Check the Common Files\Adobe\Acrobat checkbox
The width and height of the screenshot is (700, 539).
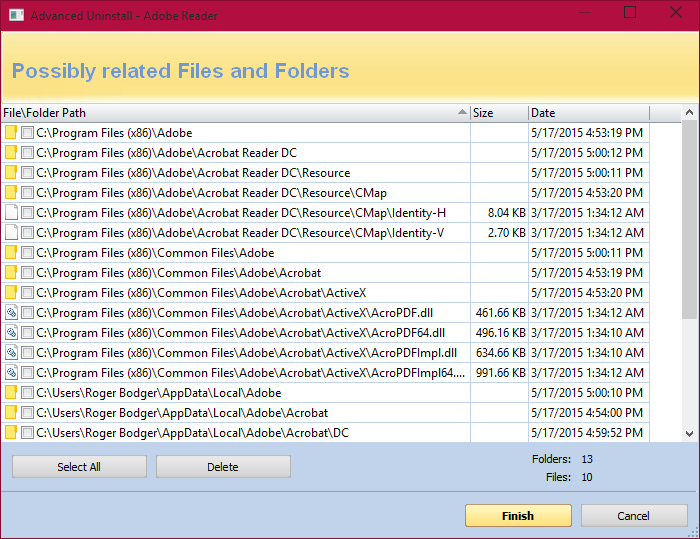[27, 272]
